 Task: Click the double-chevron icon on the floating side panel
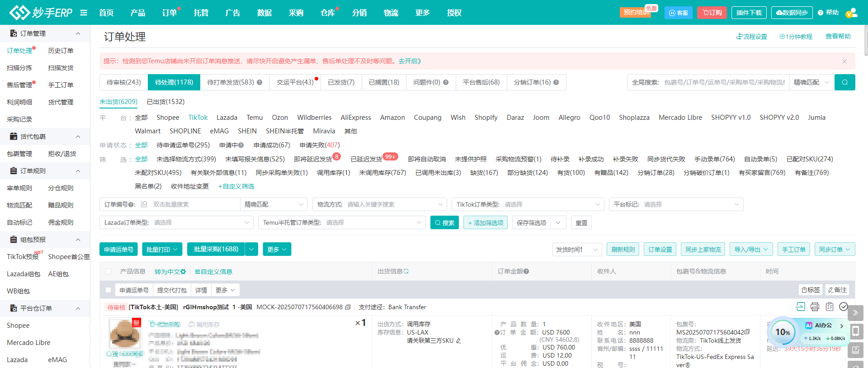pyautogui.click(x=855, y=313)
